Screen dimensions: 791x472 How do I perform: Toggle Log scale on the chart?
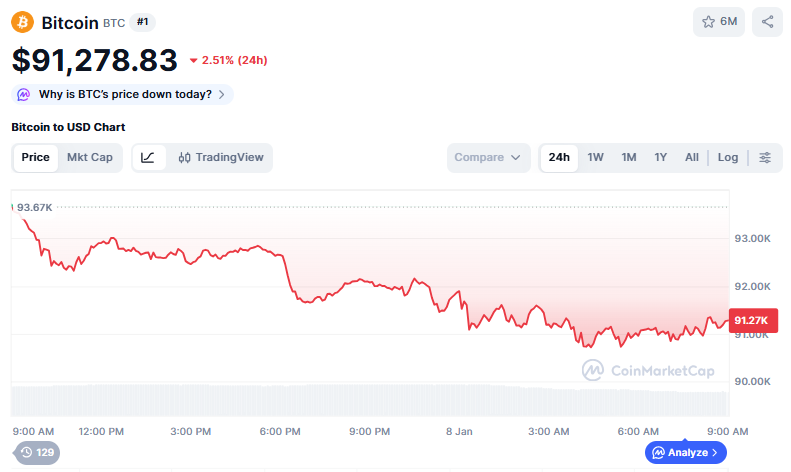coord(728,157)
